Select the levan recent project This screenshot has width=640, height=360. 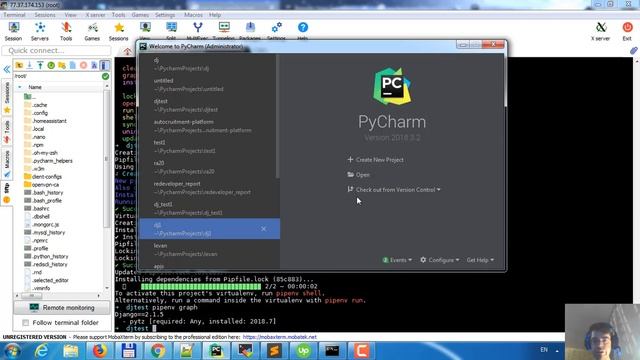(209, 250)
